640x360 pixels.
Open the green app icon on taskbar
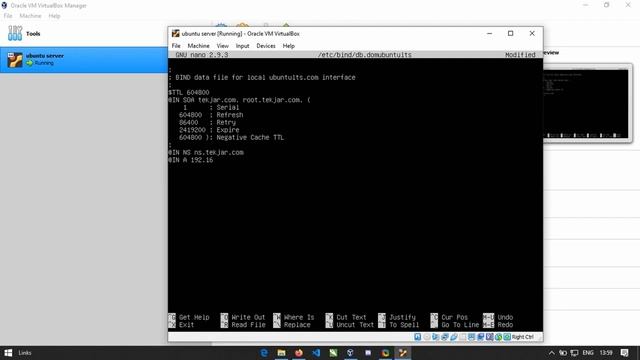[x=333, y=353]
